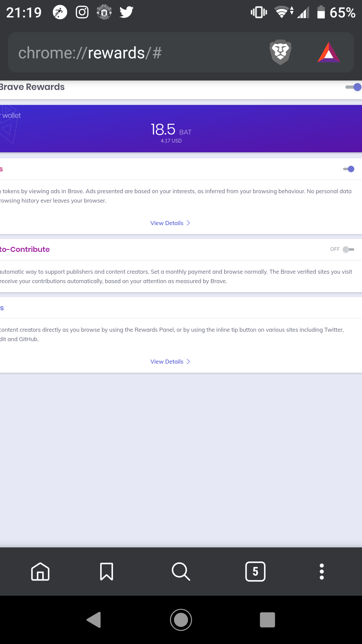
Task: Open the three-dot browser menu
Action: click(x=322, y=572)
